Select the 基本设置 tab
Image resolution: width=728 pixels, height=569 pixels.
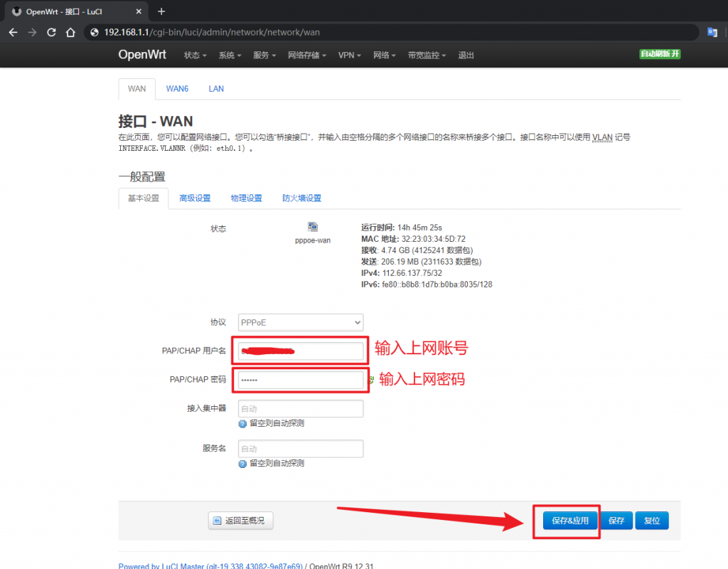(144, 198)
